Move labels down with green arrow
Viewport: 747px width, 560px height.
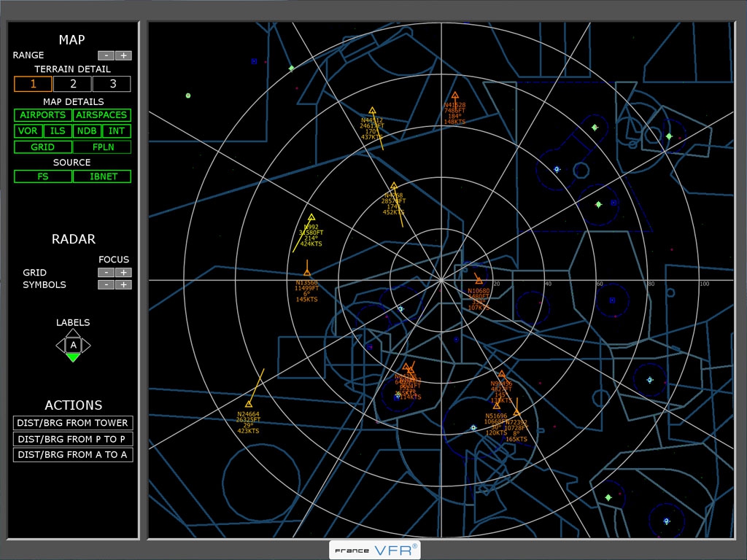(73, 357)
